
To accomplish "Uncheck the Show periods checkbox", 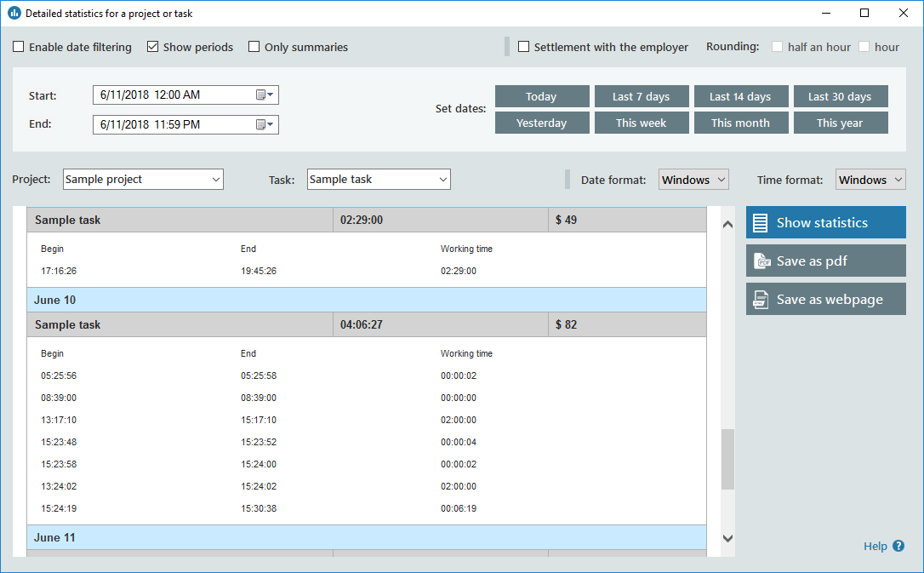I will (x=153, y=48).
